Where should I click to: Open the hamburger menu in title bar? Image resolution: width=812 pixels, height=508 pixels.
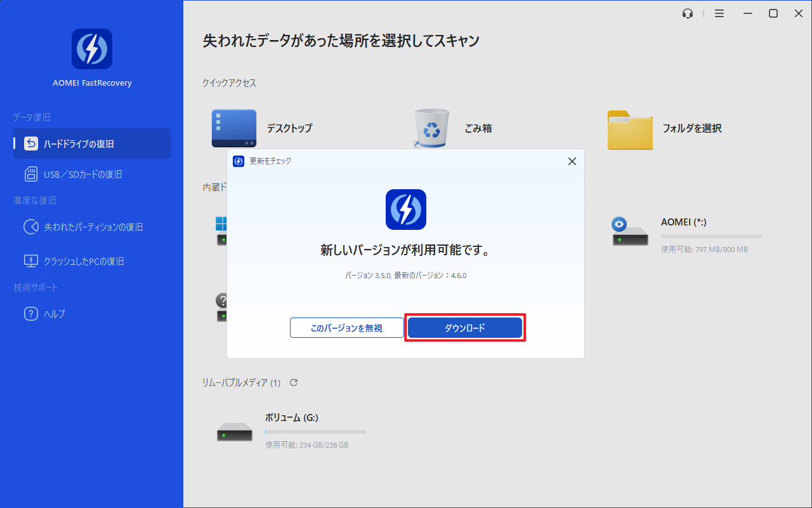[x=719, y=13]
